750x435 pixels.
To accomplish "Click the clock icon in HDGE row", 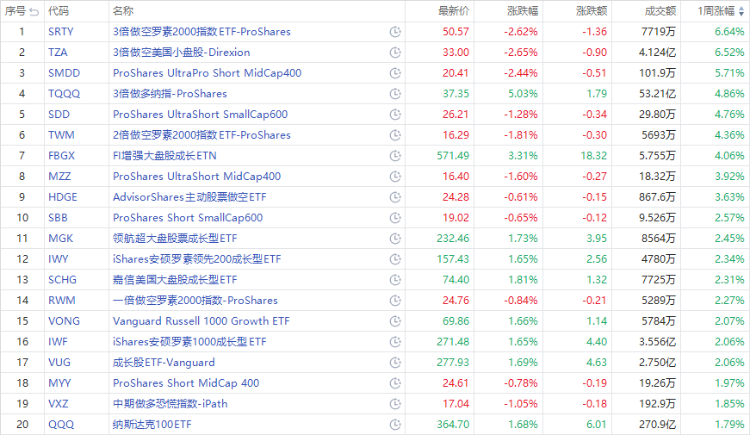I will click(x=395, y=197).
